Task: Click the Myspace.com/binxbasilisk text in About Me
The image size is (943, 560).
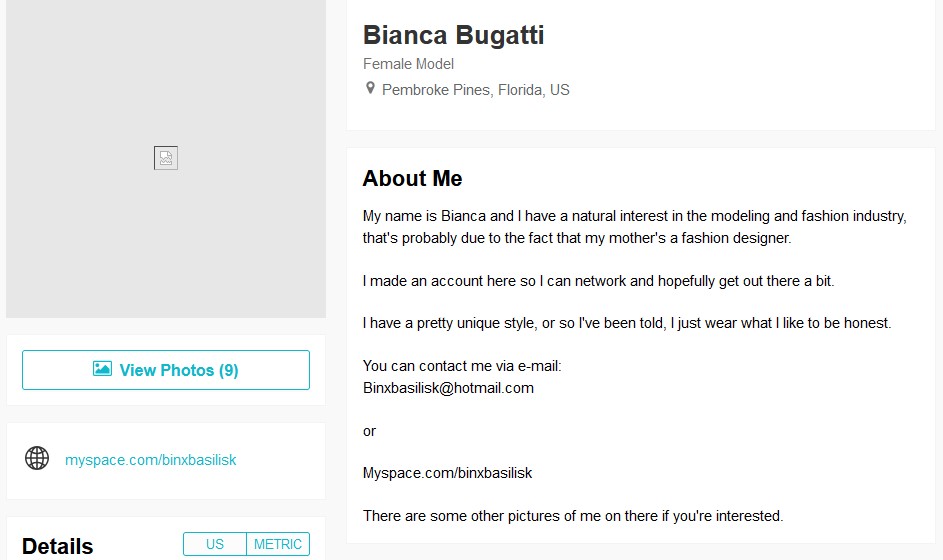Action: coord(447,473)
